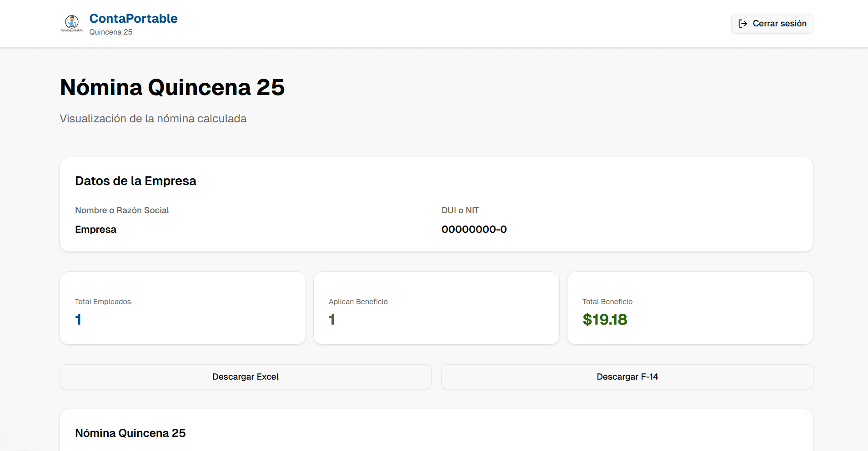The image size is (868, 451).
Task: Click the $19.18 Total Beneficio amount
Action: [x=605, y=320]
